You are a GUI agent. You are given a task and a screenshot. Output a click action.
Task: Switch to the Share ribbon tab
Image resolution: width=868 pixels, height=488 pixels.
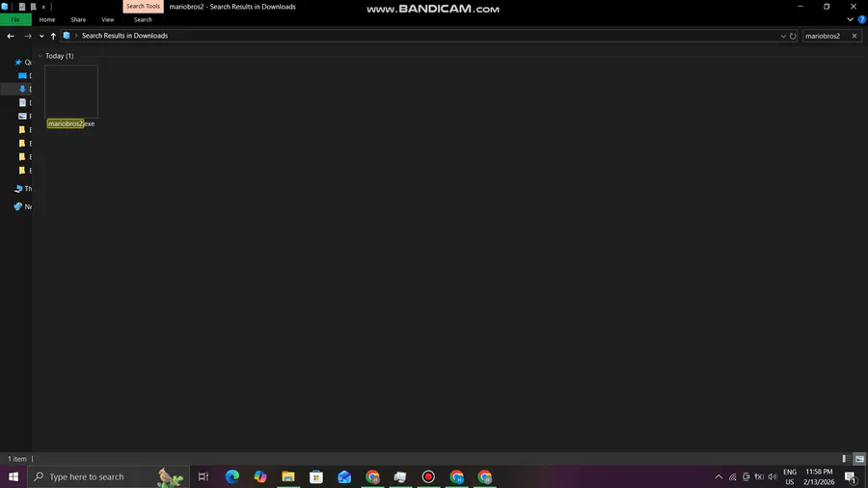pos(78,19)
